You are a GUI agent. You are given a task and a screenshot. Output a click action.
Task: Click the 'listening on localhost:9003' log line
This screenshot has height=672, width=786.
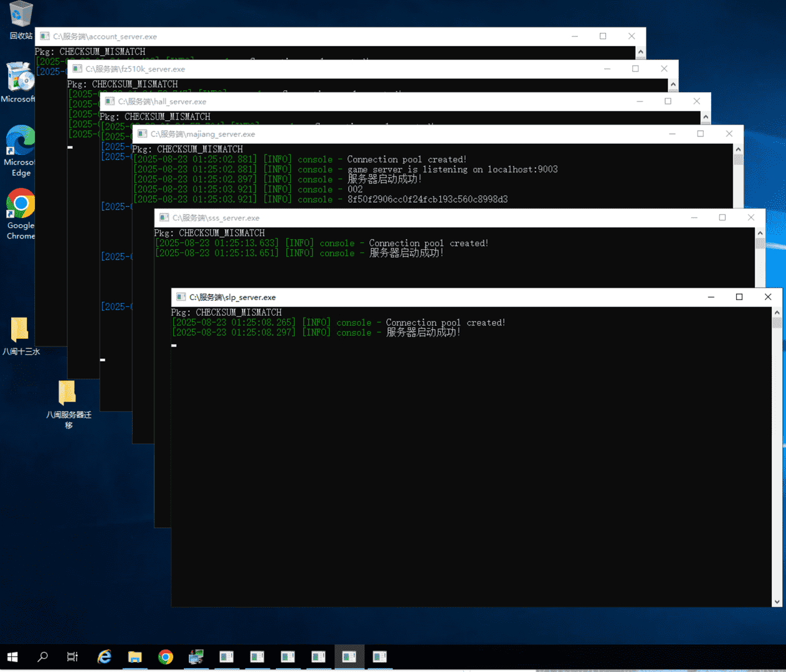[x=453, y=169]
